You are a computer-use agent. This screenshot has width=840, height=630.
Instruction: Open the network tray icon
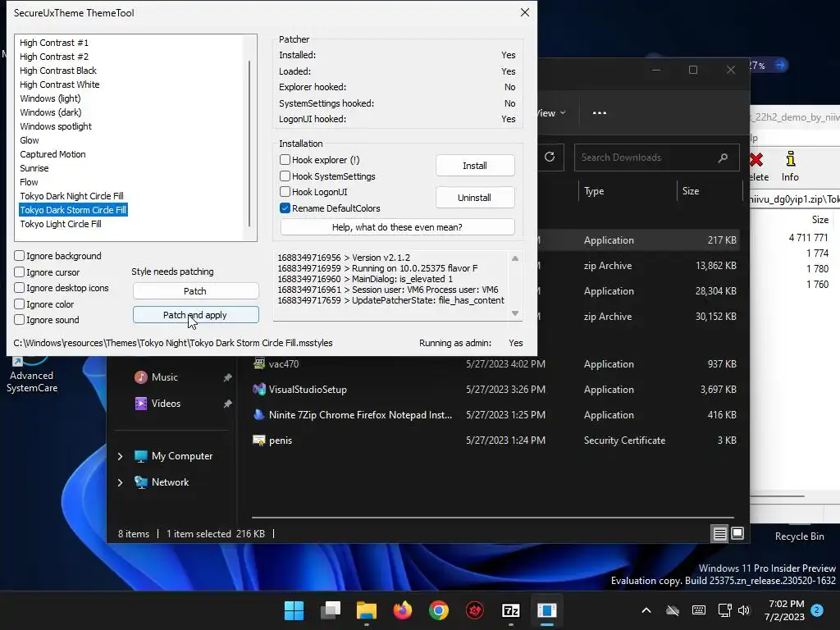tap(724, 610)
